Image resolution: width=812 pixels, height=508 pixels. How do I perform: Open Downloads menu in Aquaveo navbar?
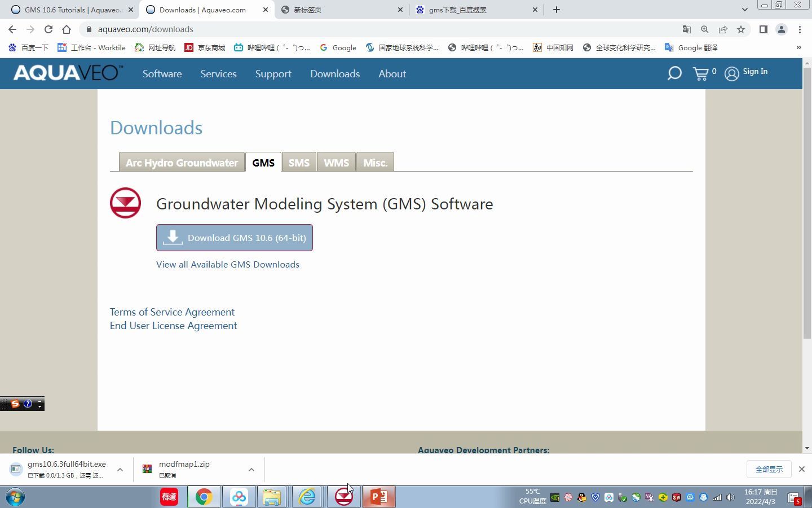tap(335, 73)
